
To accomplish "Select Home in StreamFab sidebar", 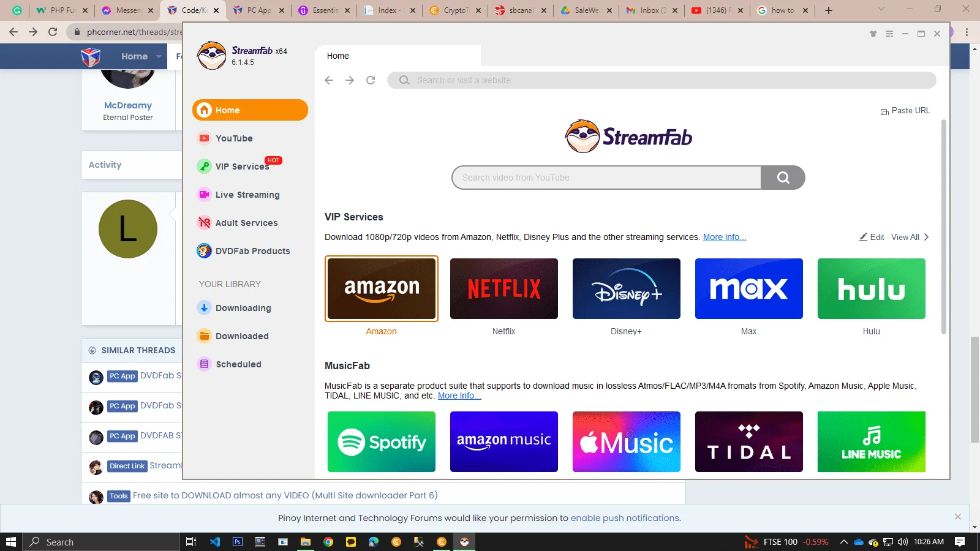I will 250,110.
